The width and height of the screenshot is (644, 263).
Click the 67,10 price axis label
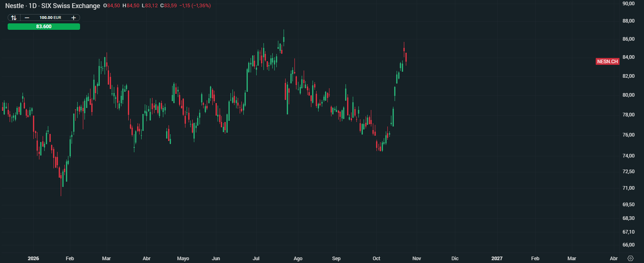[x=628, y=232]
